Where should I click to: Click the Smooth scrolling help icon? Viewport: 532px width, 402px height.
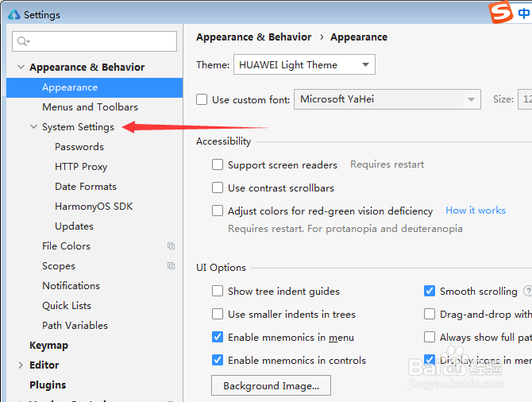click(527, 292)
